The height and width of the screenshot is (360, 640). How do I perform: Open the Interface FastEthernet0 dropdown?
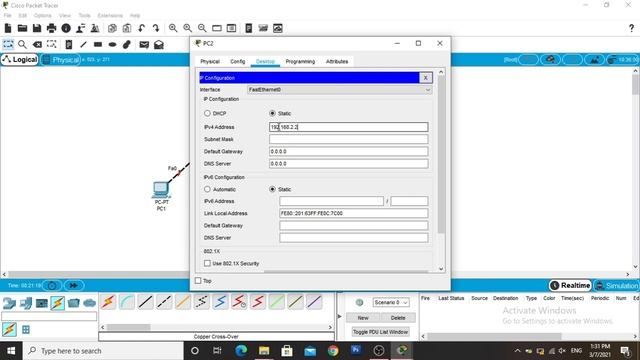[340, 89]
